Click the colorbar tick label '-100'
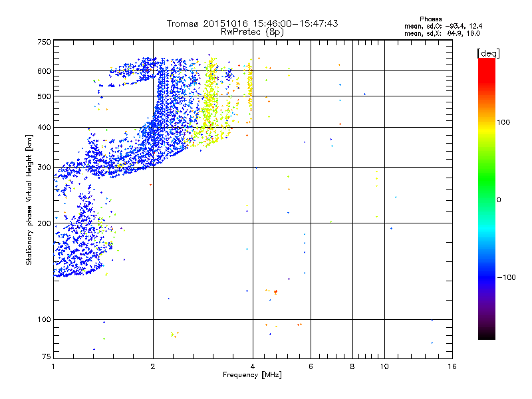532x399 pixels. pos(506,277)
